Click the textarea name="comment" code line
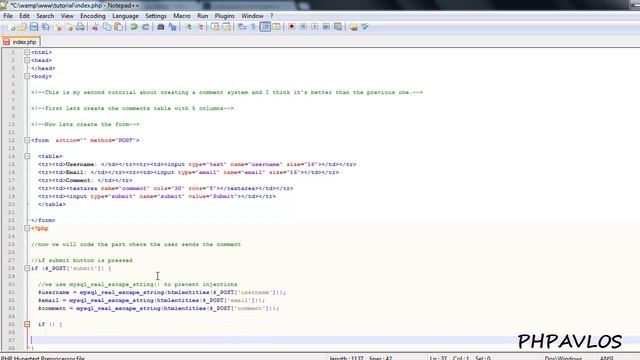This screenshot has width=640, height=360. 166,188
